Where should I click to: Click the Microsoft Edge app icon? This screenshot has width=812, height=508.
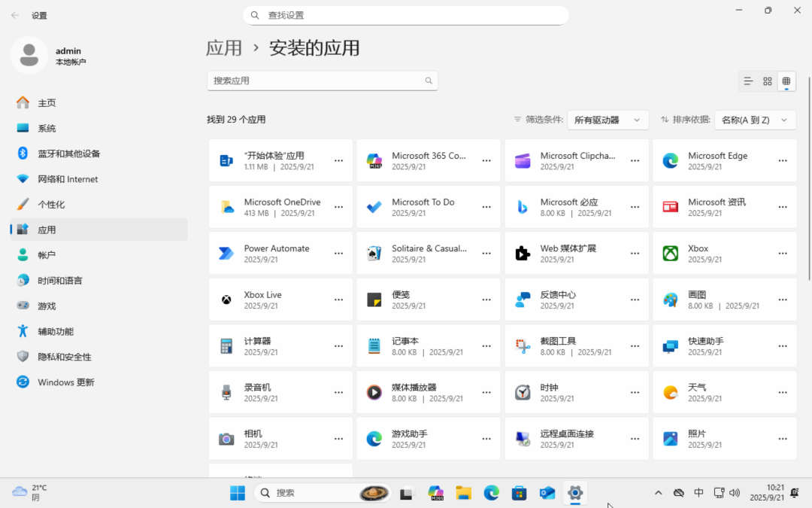click(670, 161)
